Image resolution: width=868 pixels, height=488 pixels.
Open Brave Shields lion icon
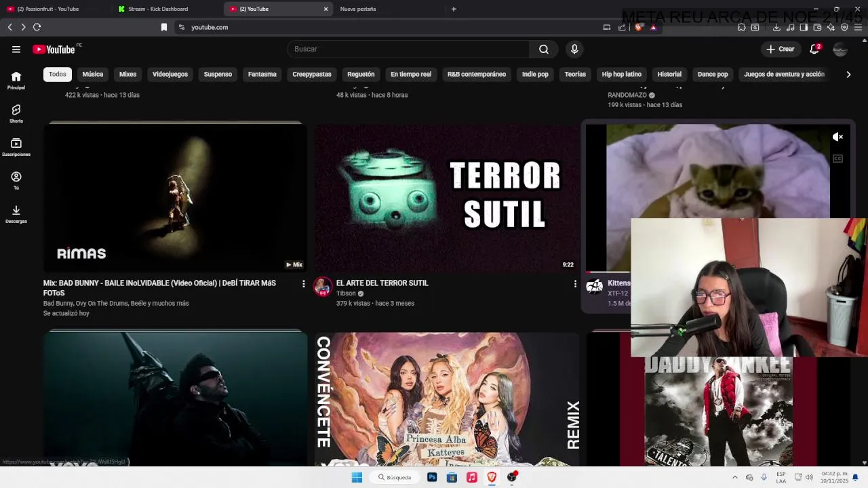click(x=638, y=27)
